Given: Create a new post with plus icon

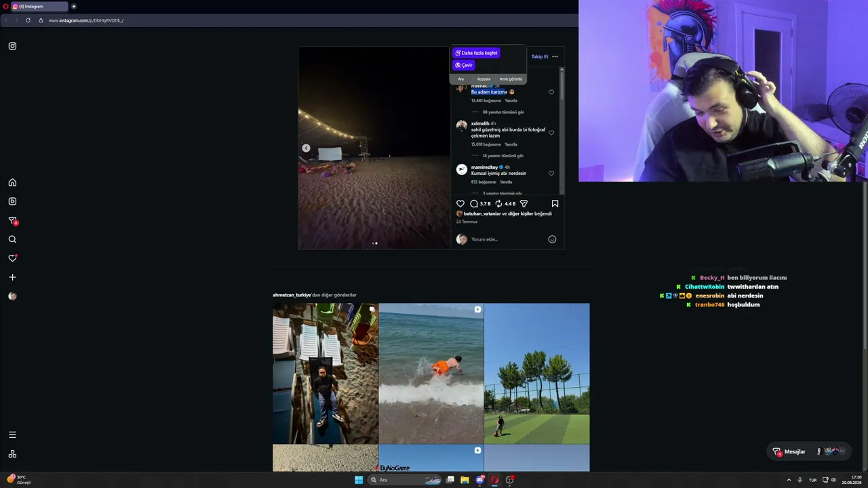Looking at the screenshot, I should (12, 277).
